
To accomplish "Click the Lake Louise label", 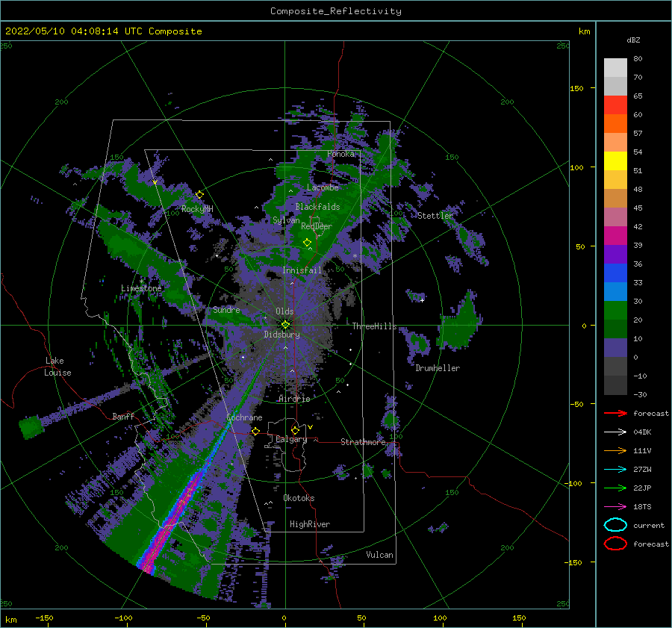I will 57,367.
